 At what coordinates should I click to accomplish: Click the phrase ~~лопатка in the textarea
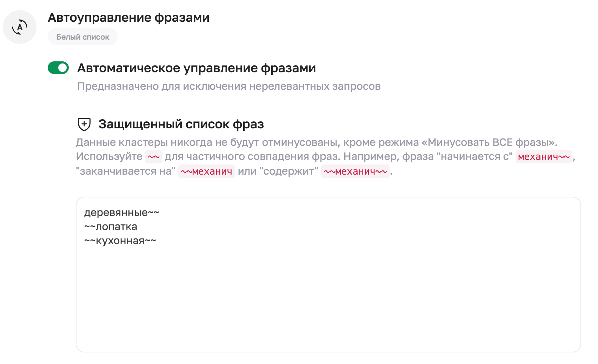click(111, 227)
